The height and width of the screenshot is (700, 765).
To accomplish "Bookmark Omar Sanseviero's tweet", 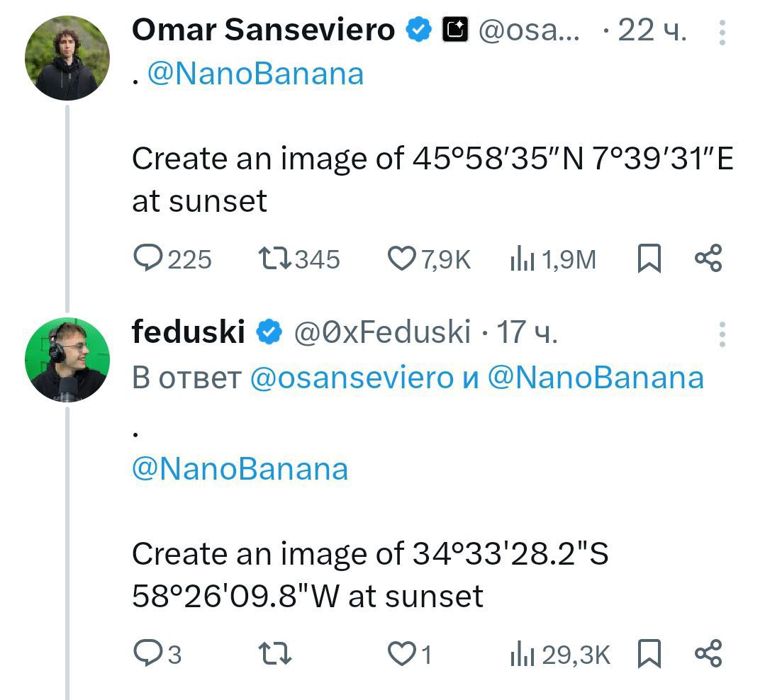I will click(x=649, y=259).
